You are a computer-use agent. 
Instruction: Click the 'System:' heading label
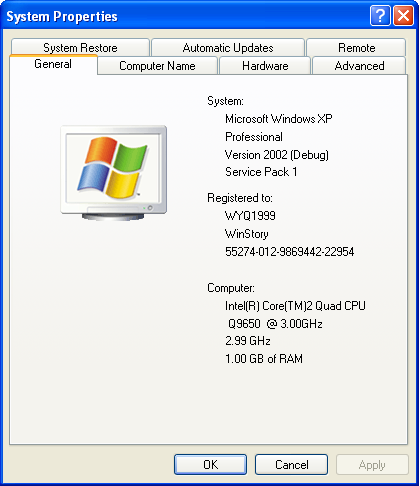click(225, 101)
